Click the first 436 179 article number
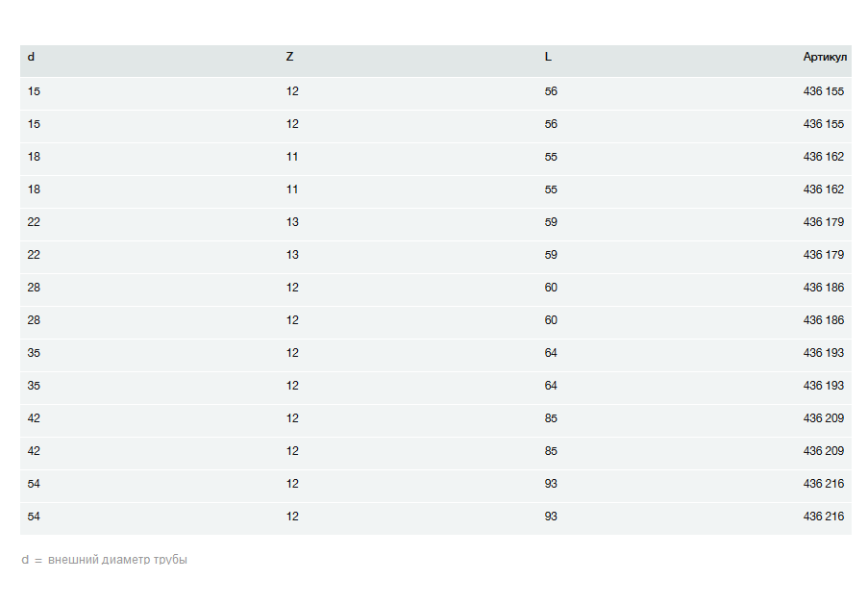 824,222
